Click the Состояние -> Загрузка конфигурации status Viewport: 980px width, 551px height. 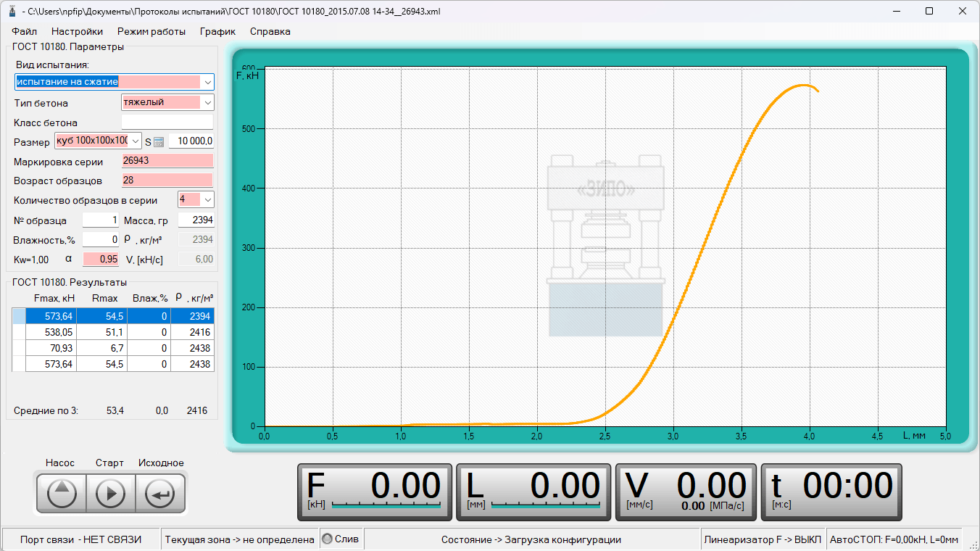(x=531, y=539)
